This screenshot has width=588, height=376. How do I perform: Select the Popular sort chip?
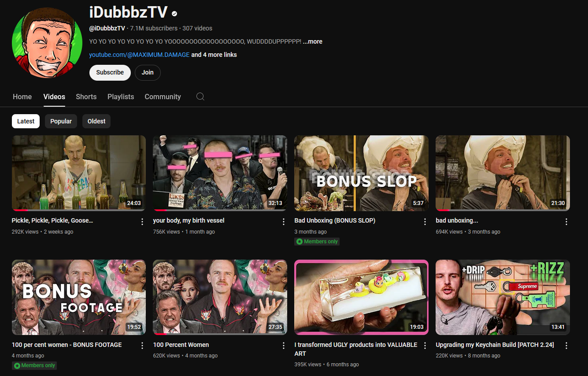(x=61, y=121)
